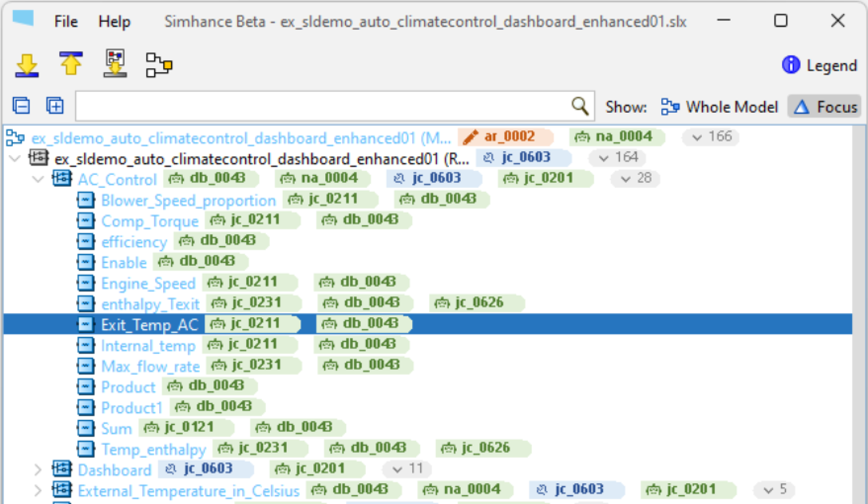Click the root R... model block icon
The height and width of the screenshot is (504, 868).
[39, 158]
